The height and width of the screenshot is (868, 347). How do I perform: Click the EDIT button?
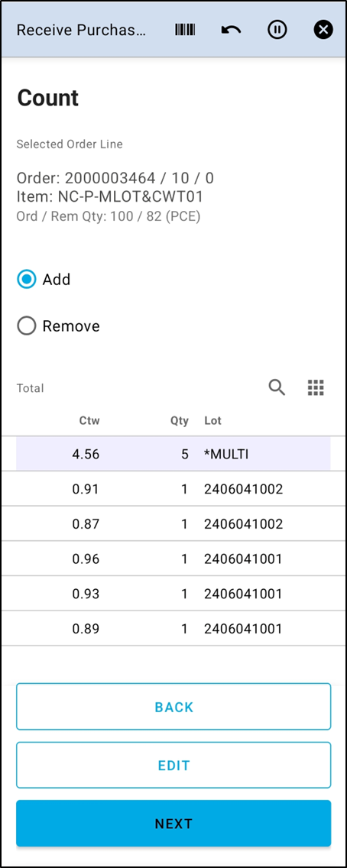(x=173, y=765)
